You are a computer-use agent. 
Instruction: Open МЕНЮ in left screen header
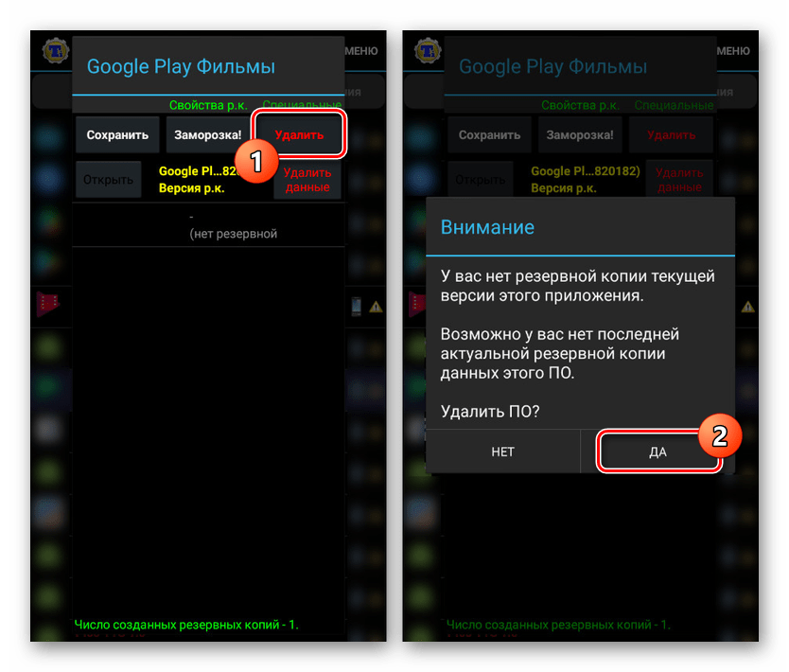point(361,51)
